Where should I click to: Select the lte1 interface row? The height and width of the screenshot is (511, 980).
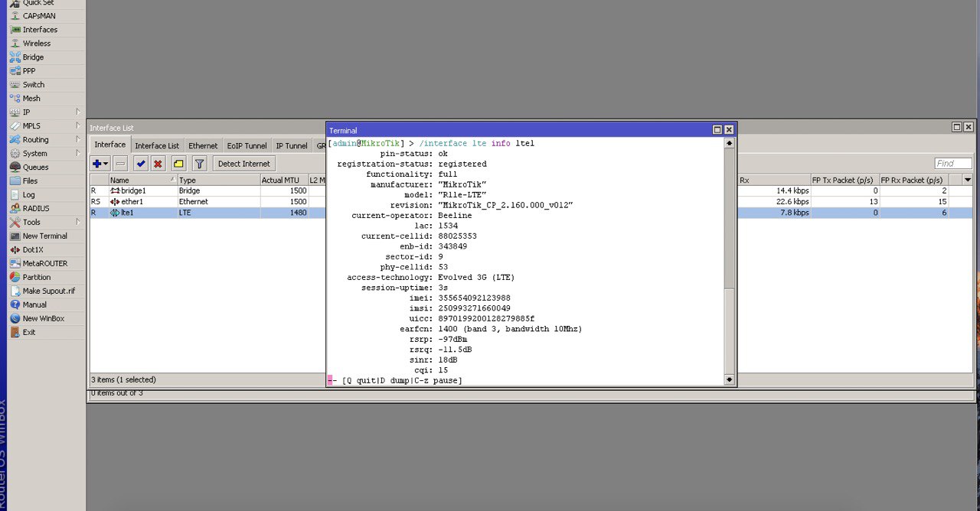point(531,212)
